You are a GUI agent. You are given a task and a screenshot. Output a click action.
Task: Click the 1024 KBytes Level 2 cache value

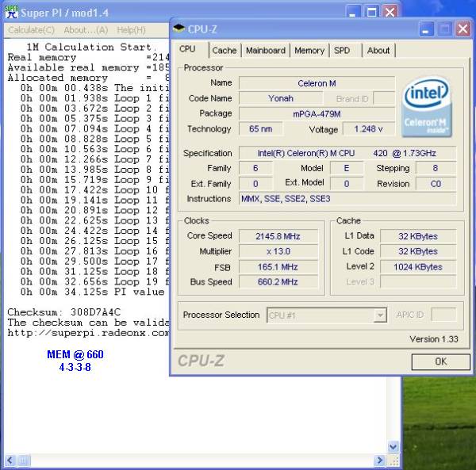click(418, 267)
